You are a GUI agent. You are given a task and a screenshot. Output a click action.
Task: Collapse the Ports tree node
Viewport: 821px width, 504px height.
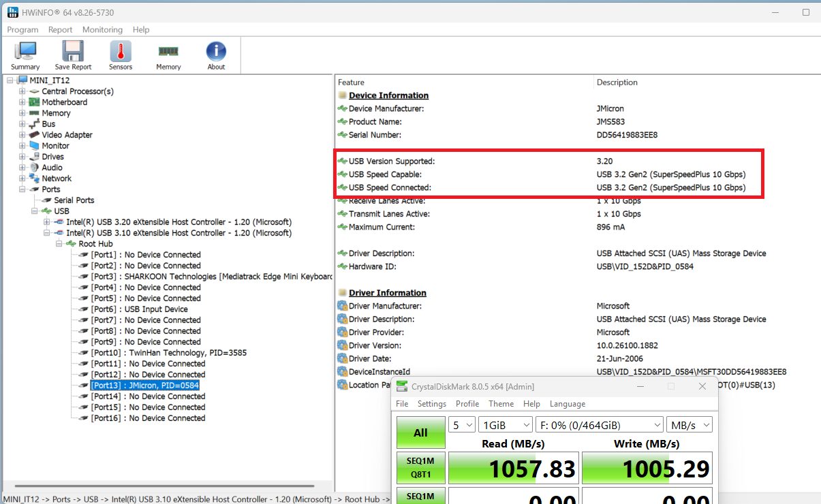22,189
